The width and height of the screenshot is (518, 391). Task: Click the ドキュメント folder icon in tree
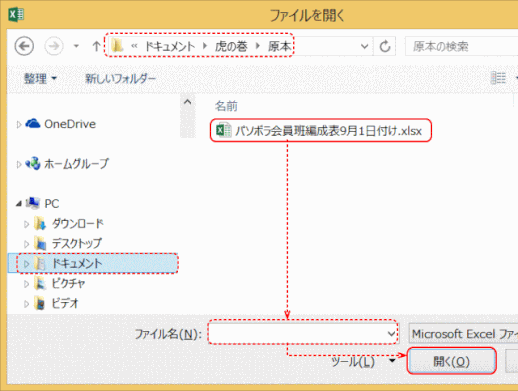(40, 263)
